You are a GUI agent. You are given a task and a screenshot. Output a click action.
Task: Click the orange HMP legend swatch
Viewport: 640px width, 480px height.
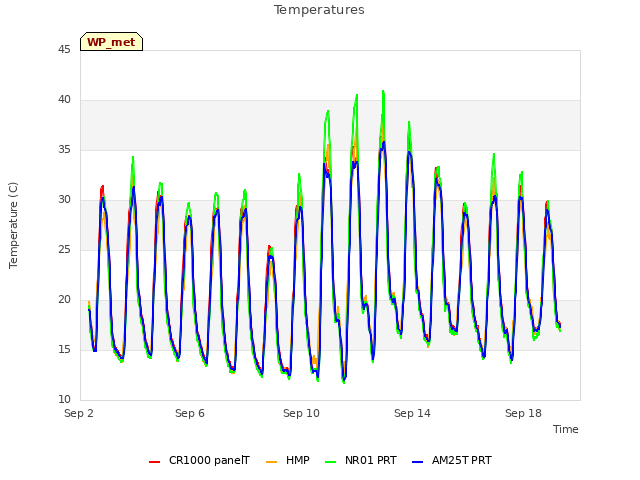point(271,462)
